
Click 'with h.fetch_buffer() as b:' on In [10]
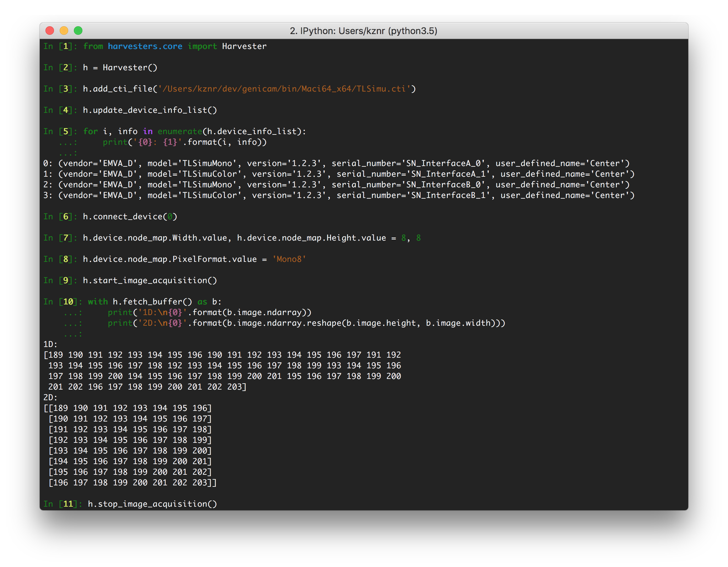tap(155, 302)
